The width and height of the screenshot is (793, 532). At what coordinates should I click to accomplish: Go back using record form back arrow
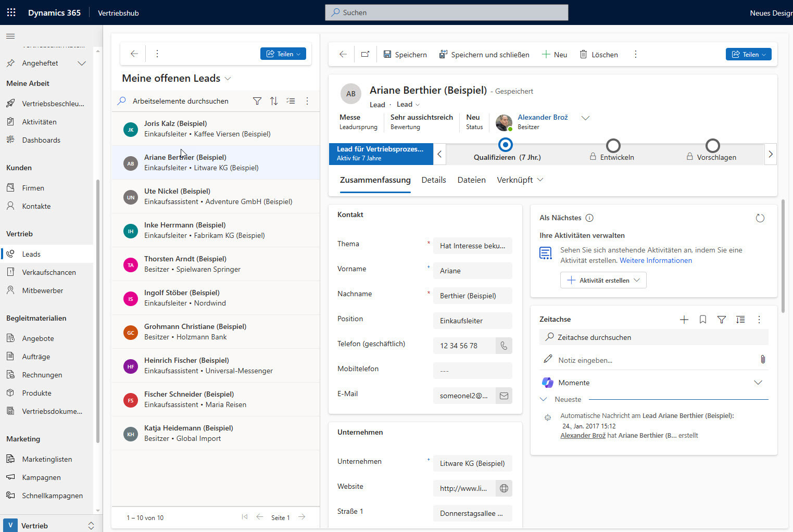pyautogui.click(x=343, y=54)
